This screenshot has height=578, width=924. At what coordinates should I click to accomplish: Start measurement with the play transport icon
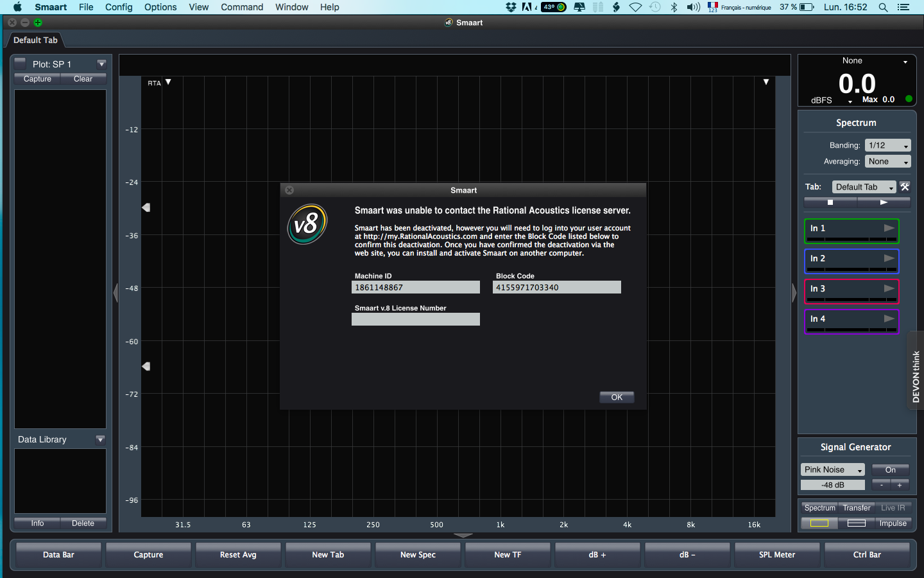tap(884, 201)
